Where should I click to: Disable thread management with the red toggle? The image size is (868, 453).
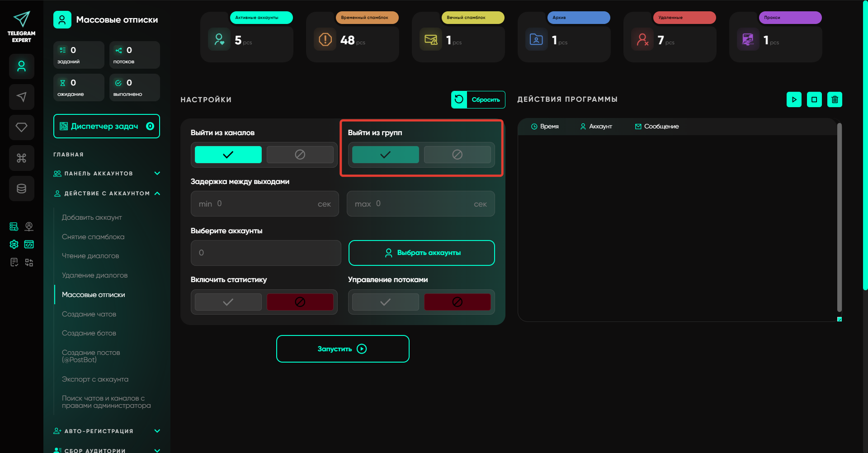tap(457, 302)
